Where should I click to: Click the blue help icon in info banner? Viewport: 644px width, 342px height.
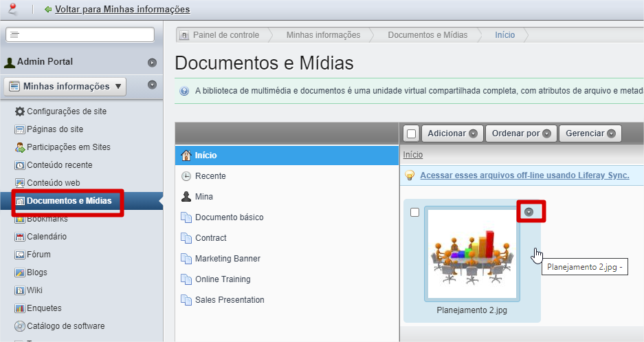click(x=184, y=91)
